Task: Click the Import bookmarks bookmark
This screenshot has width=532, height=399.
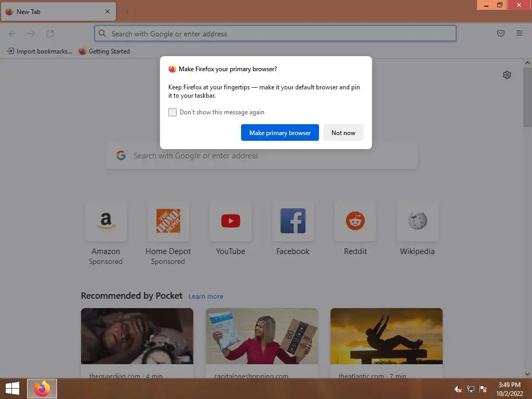Action: [39, 51]
